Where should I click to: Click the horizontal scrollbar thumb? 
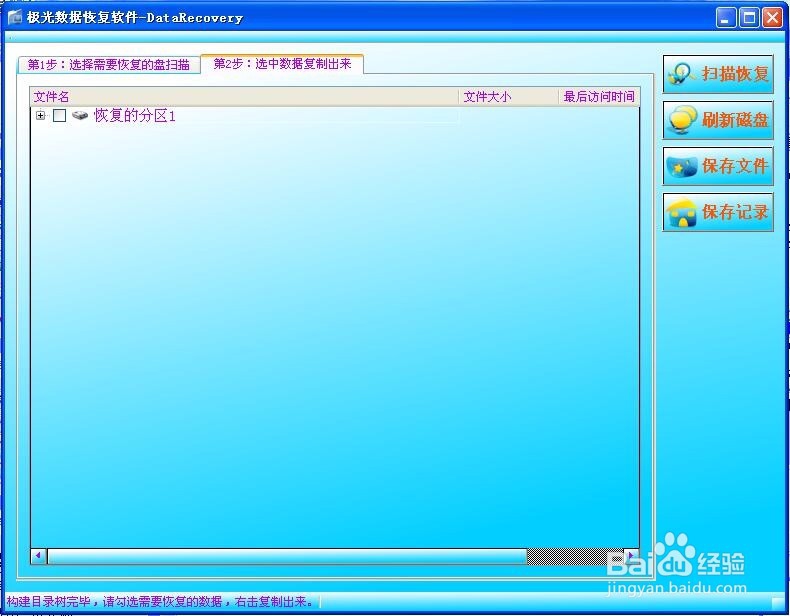(287, 556)
